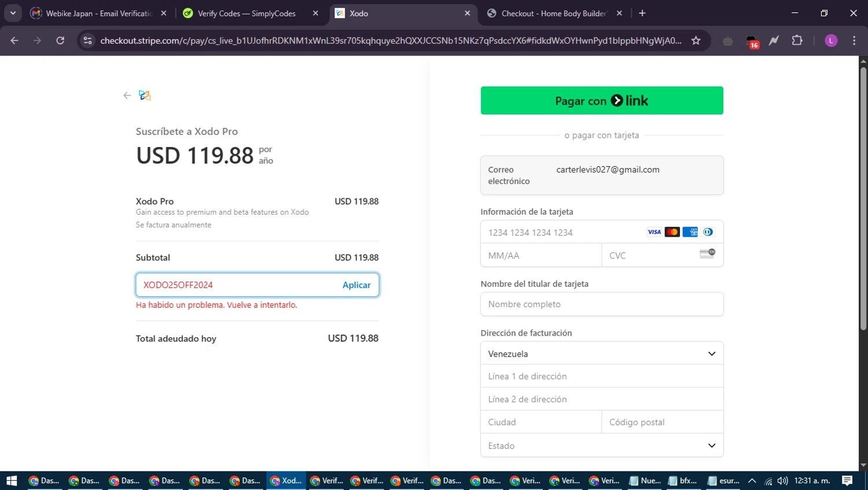View site information icon in address bar
The image size is (868, 490).
[87, 40]
